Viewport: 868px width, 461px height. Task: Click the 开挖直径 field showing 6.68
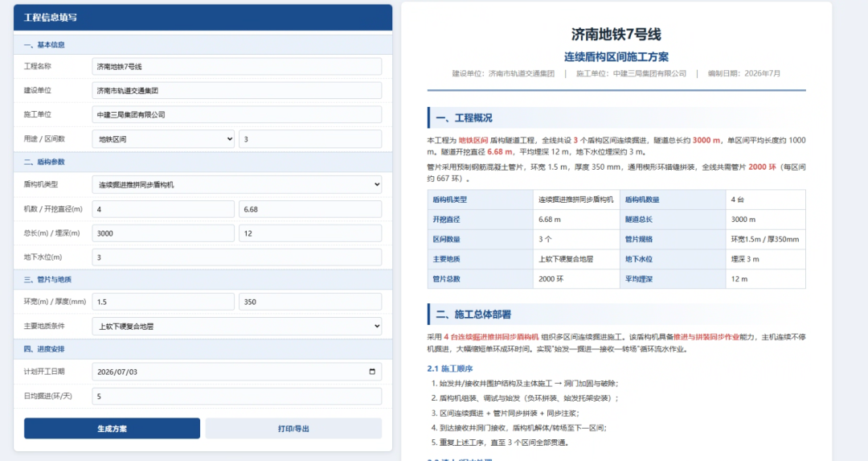click(310, 209)
